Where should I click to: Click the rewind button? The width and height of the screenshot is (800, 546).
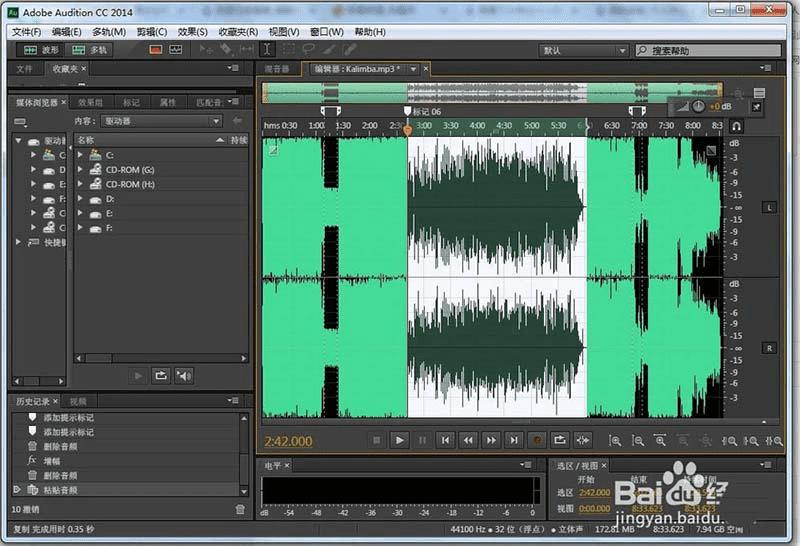(x=468, y=439)
